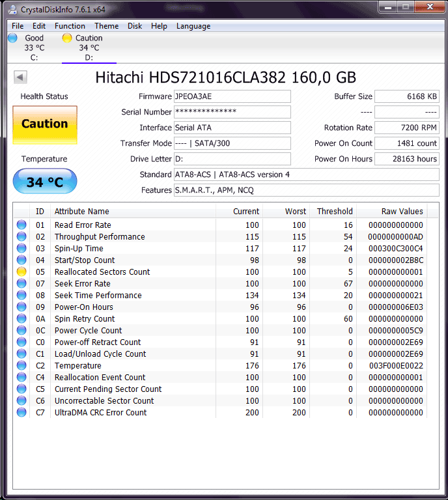The width and height of the screenshot is (448, 500).
Task: Click status icon of Load/Unload Cycle Count row
Action: [21, 354]
